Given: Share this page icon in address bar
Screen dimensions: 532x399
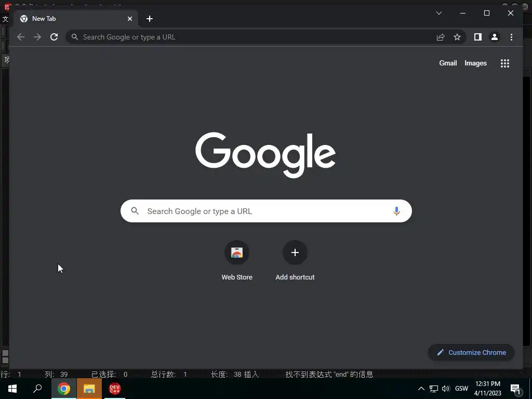Looking at the screenshot, I should click(x=441, y=37).
